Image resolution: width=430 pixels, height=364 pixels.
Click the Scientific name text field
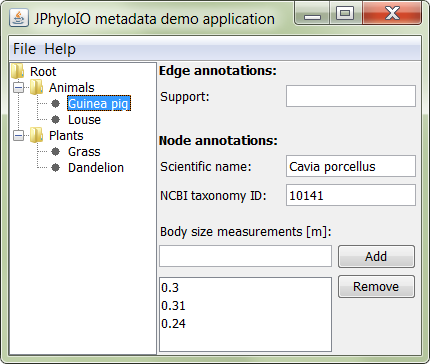coord(351,166)
